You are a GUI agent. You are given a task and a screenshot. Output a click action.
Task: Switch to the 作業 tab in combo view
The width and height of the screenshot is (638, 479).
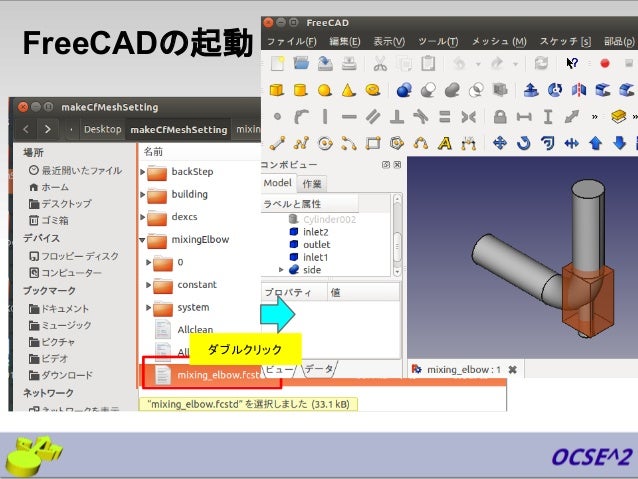[x=312, y=184]
